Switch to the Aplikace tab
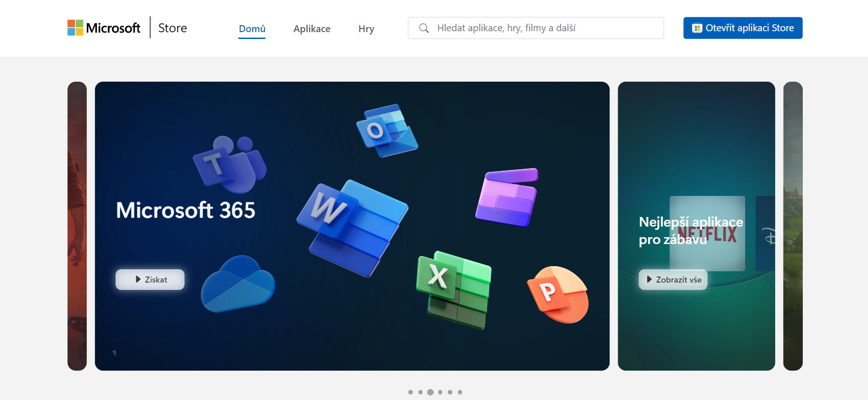The image size is (868, 400). [x=312, y=28]
